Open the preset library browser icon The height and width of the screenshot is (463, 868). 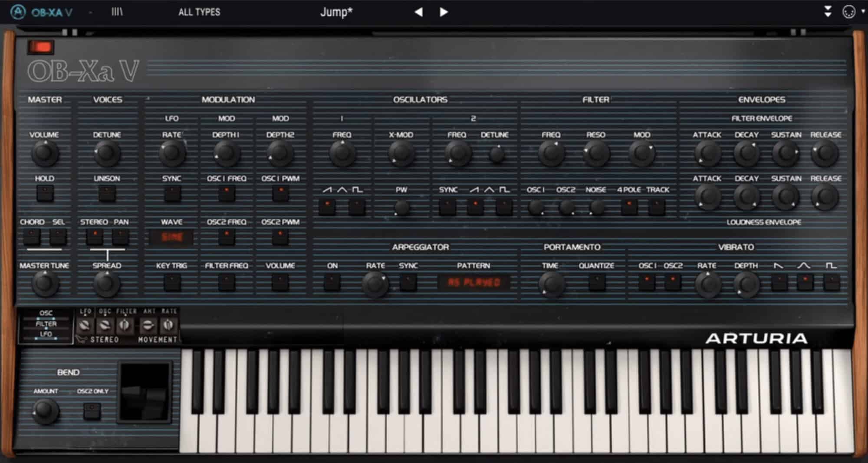(117, 12)
